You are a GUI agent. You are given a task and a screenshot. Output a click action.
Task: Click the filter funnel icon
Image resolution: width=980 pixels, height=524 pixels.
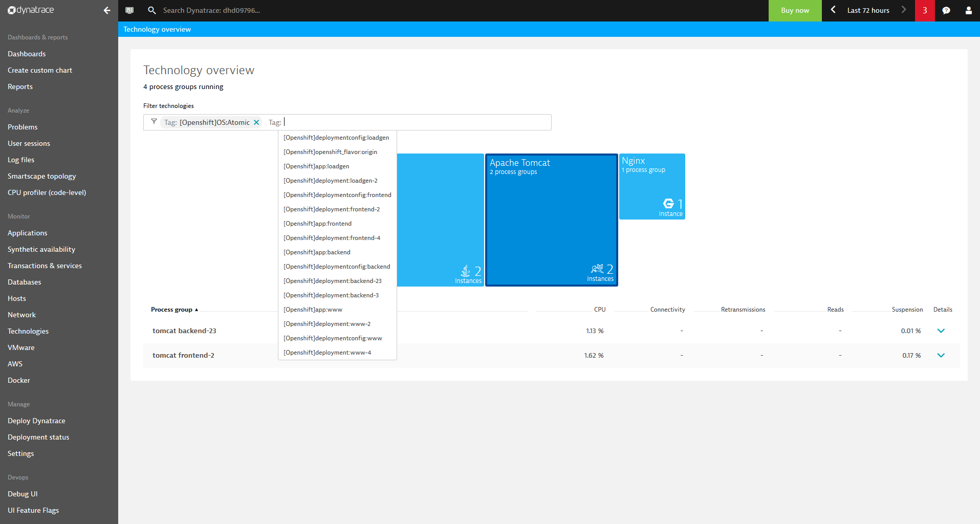pos(154,122)
